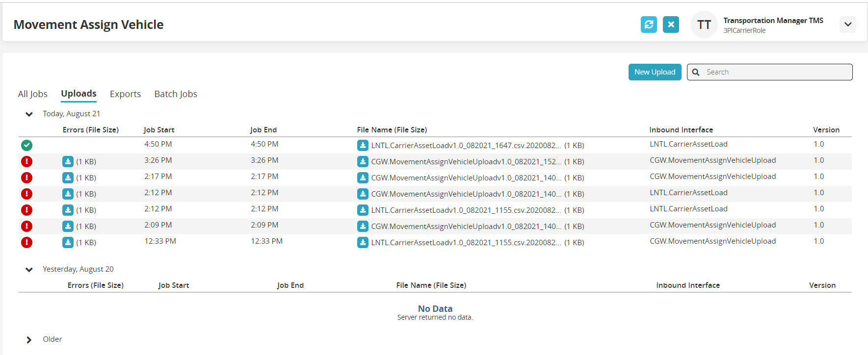Screen dimensions: 868x355
Task: Click the New Upload button
Action: [x=655, y=72]
